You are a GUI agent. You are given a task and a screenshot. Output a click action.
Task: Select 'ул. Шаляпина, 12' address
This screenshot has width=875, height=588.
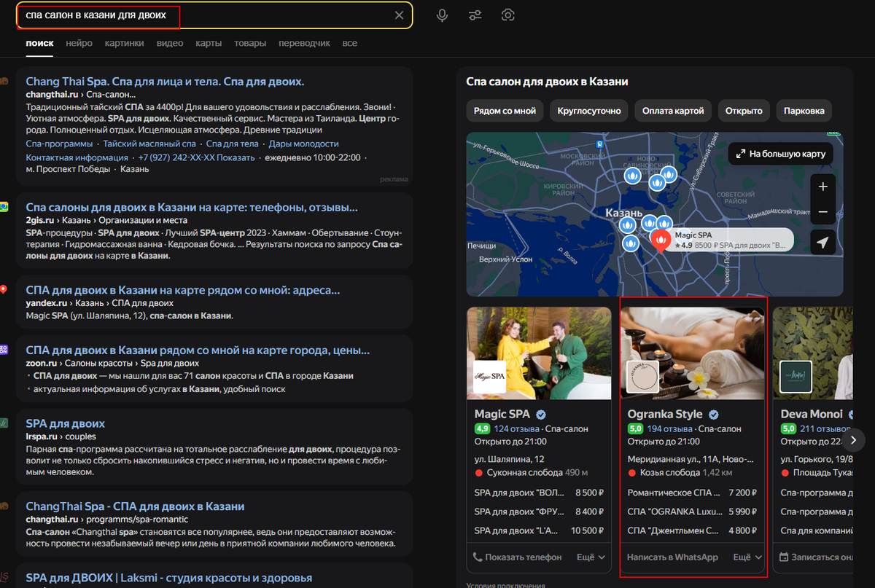pyautogui.click(x=509, y=459)
